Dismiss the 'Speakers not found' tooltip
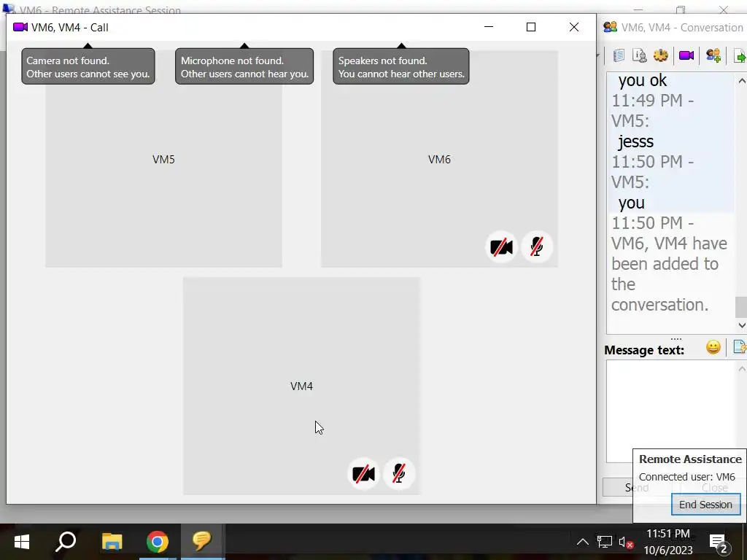 coord(401,66)
